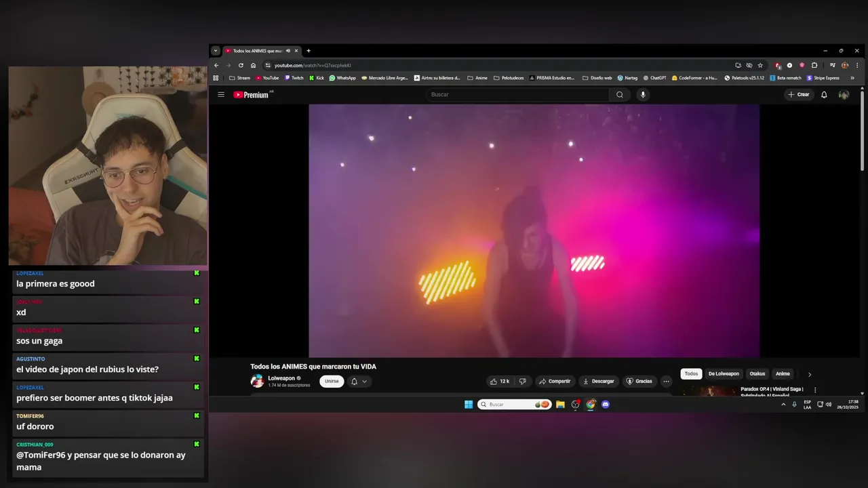Select chat message "la primera es goood"

click(x=56, y=284)
